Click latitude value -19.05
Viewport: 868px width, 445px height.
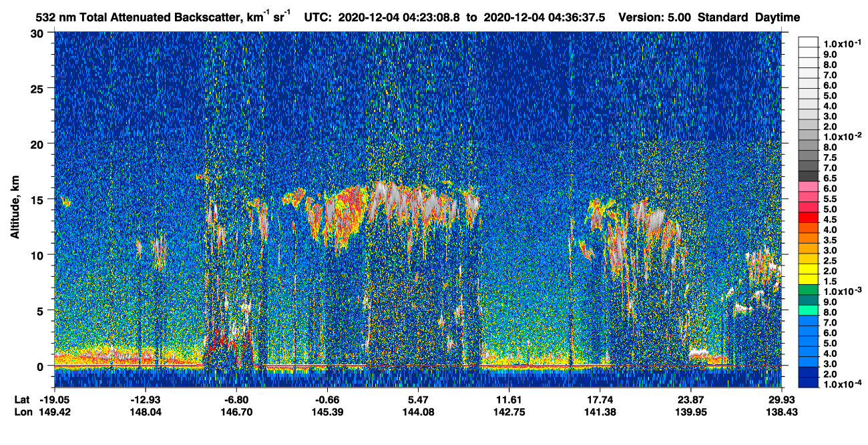pyautogui.click(x=55, y=400)
